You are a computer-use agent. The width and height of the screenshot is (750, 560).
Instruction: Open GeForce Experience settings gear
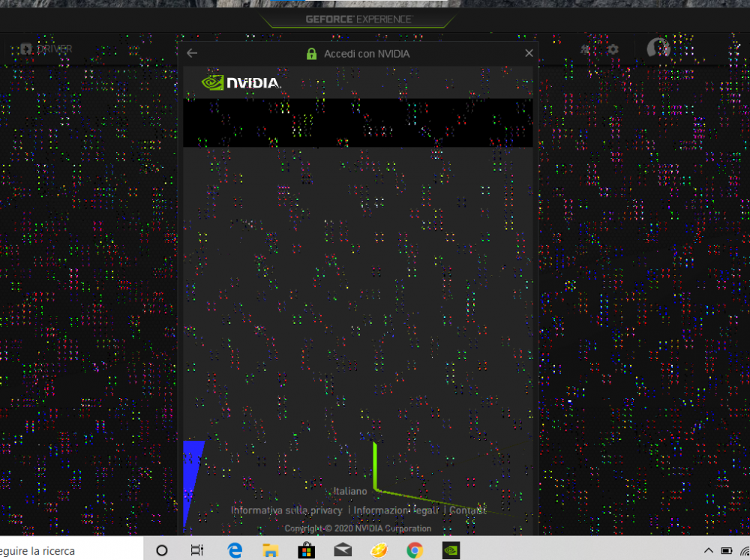613,49
